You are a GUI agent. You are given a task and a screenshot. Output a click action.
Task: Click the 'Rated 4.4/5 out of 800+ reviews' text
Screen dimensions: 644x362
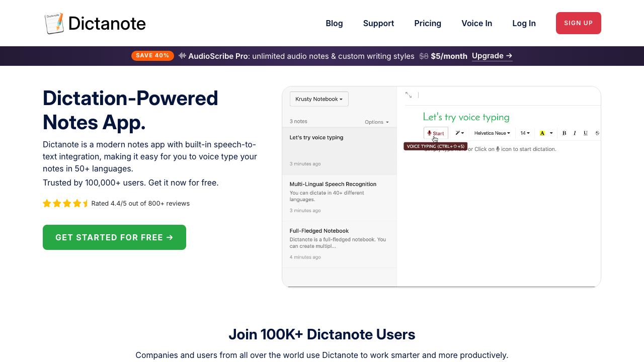pyautogui.click(x=140, y=204)
